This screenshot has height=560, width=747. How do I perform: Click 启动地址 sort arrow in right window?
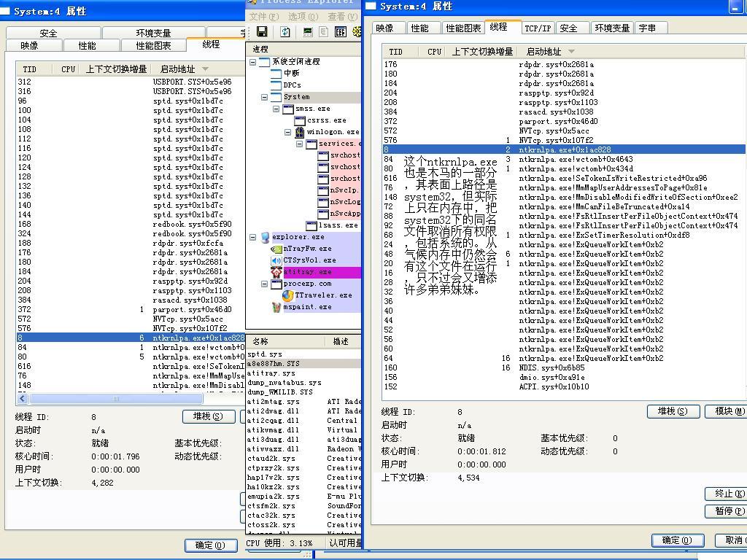[571, 52]
